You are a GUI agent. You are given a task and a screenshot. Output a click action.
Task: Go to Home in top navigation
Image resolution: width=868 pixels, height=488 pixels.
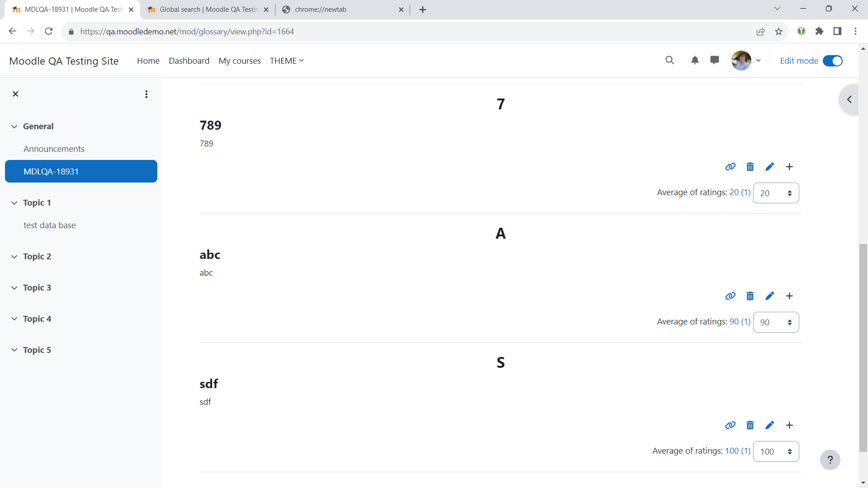tap(148, 61)
